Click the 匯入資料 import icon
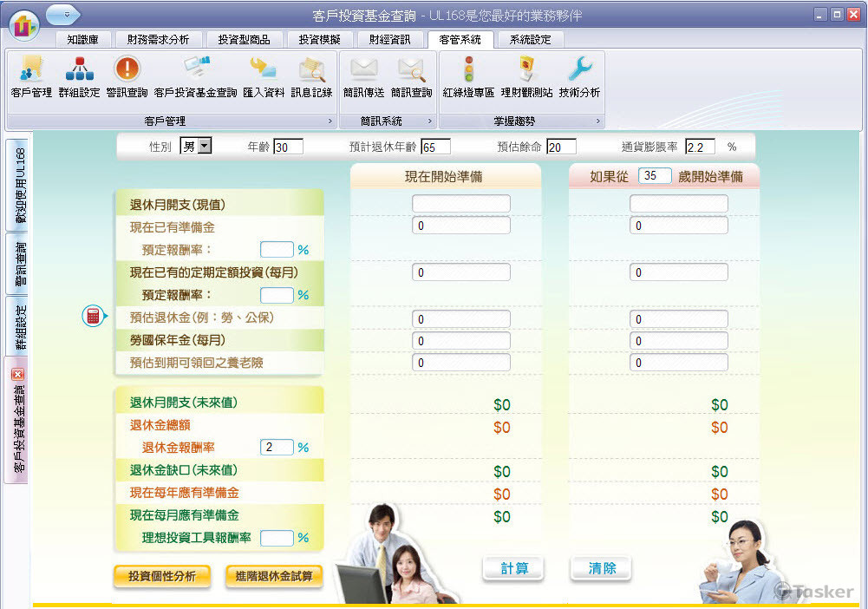 click(x=263, y=76)
